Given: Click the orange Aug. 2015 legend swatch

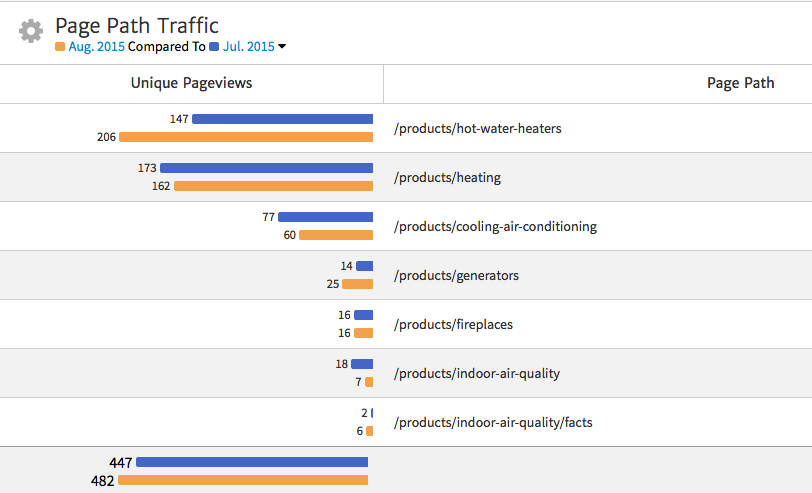Looking at the screenshot, I should coord(60,47).
